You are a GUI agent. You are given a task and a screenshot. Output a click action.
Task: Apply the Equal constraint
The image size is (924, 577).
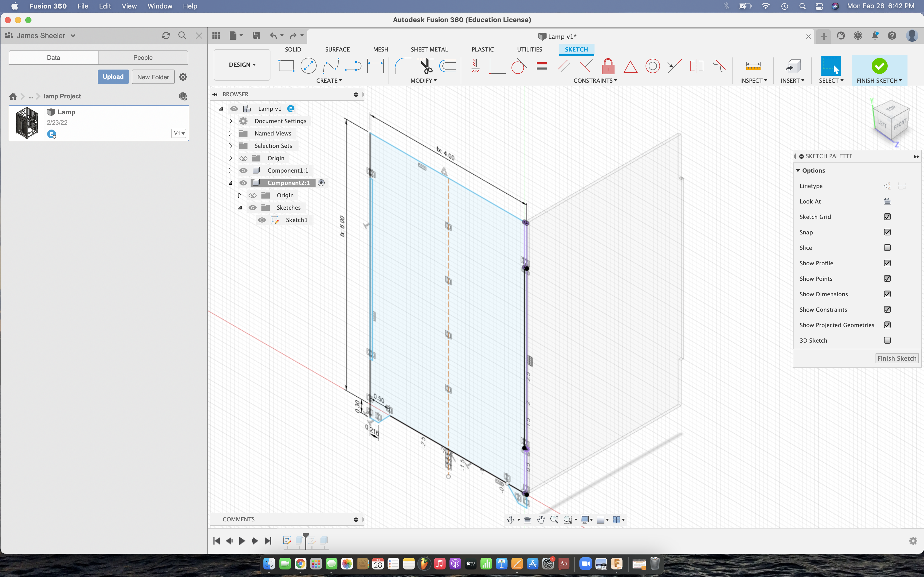click(x=542, y=66)
